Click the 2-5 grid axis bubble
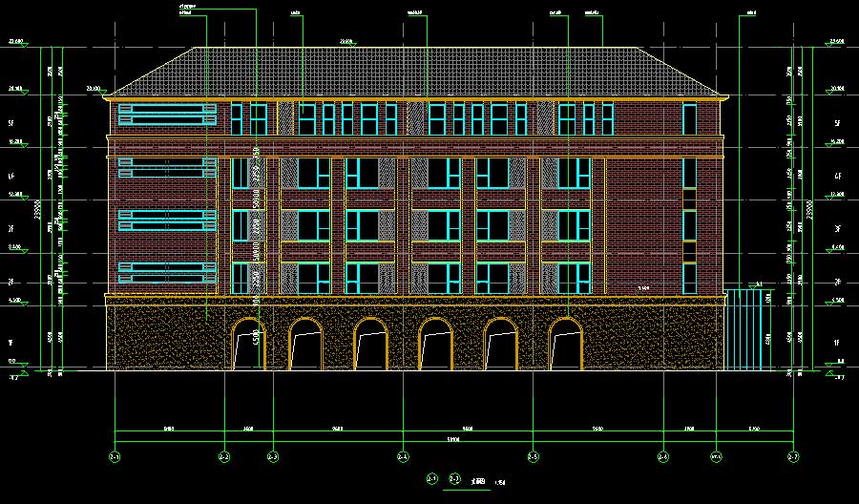859x504 pixels. coord(533,457)
